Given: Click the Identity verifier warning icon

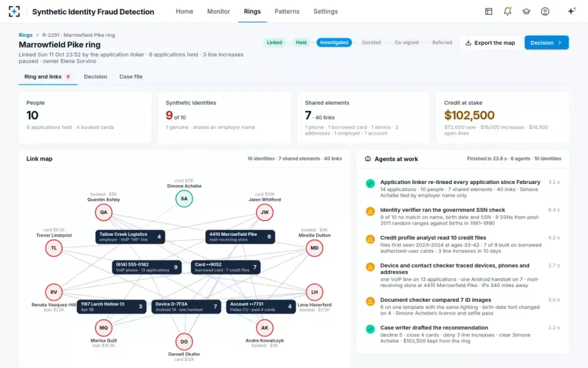Looking at the screenshot, I should click(370, 211).
